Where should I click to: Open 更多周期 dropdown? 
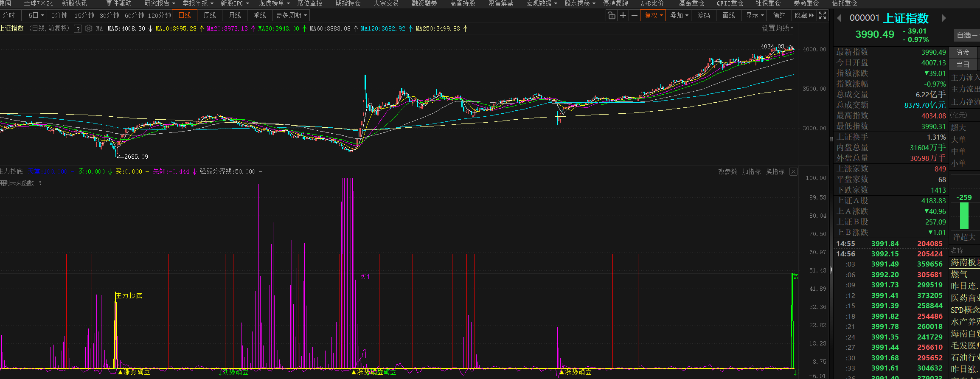pos(292,16)
